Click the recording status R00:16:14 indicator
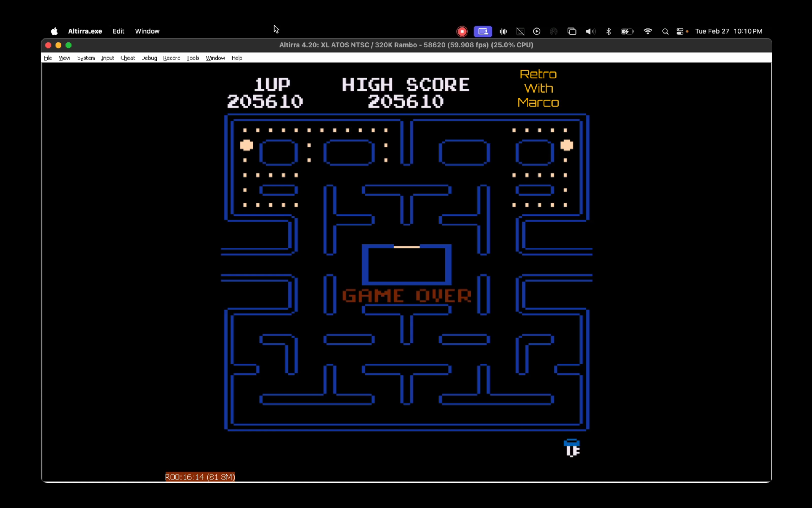This screenshot has width=812, height=508. 200,477
